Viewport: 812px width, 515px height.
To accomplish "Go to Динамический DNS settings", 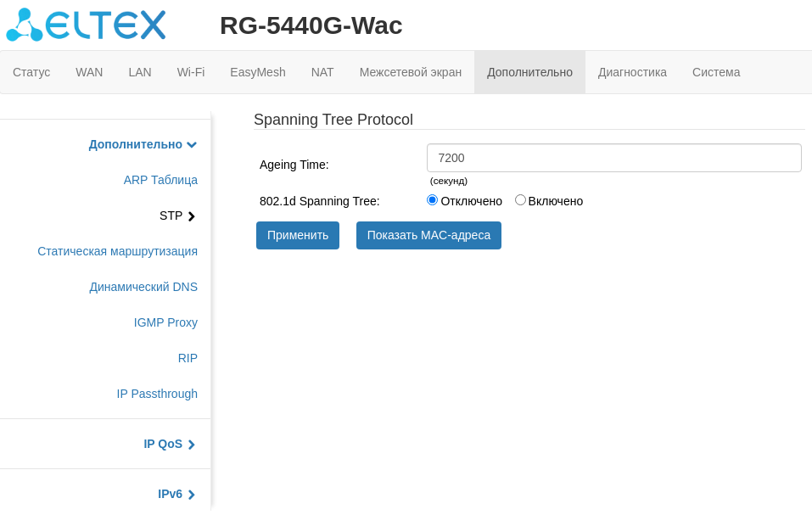I will (143, 287).
